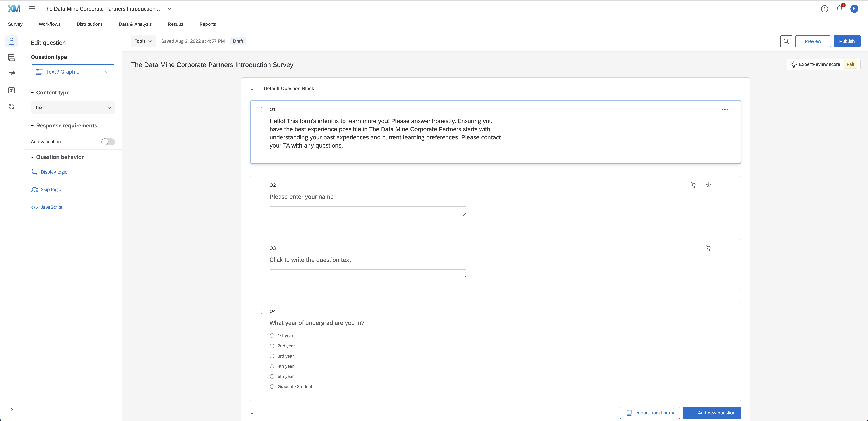Open the Question type dropdown
868x421 pixels.
pos(73,72)
